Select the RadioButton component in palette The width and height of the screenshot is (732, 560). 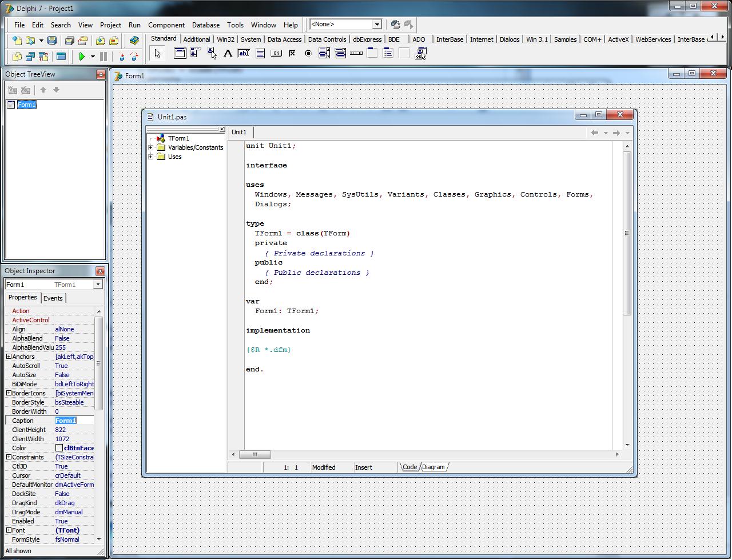point(308,54)
